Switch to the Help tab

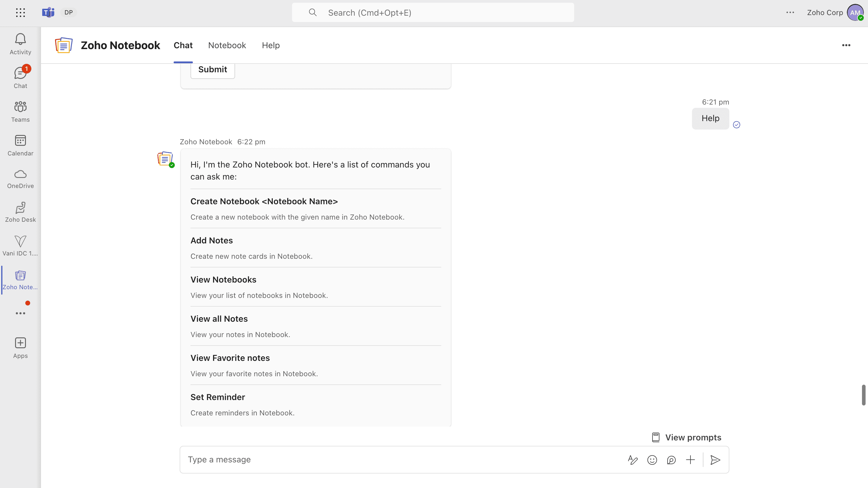tap(271, 45)
